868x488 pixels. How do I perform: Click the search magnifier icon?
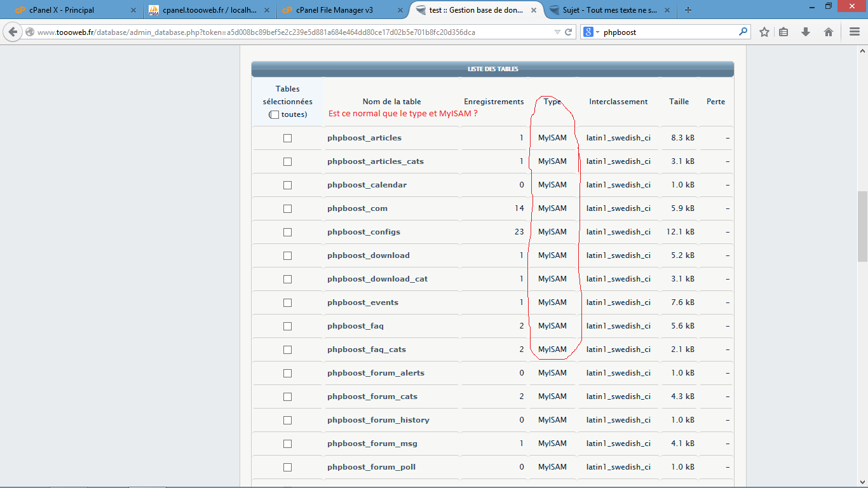point(743,32)
